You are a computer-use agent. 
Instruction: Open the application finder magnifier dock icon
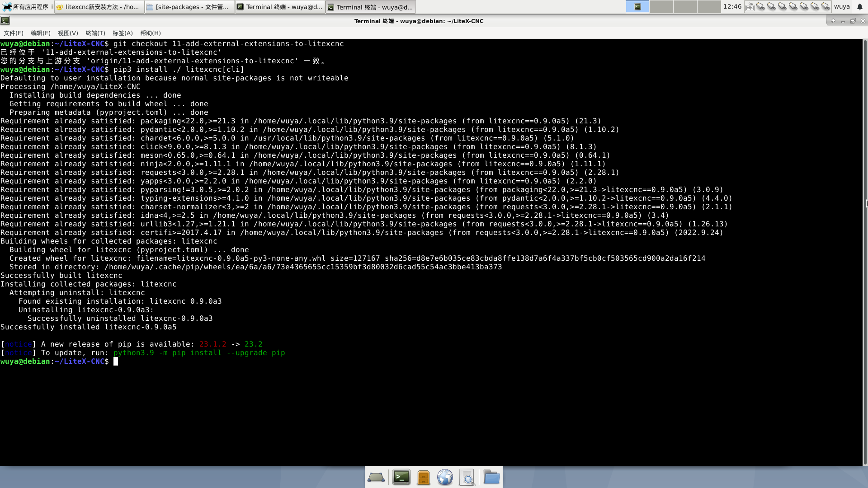[467, 477]
